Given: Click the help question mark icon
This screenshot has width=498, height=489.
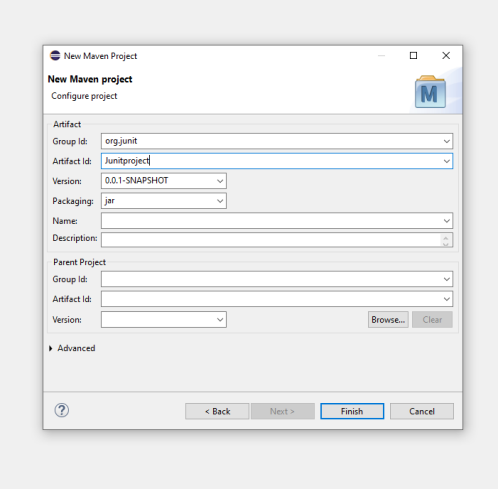Looking at the screenshot, I should click(x=62, y=410).
